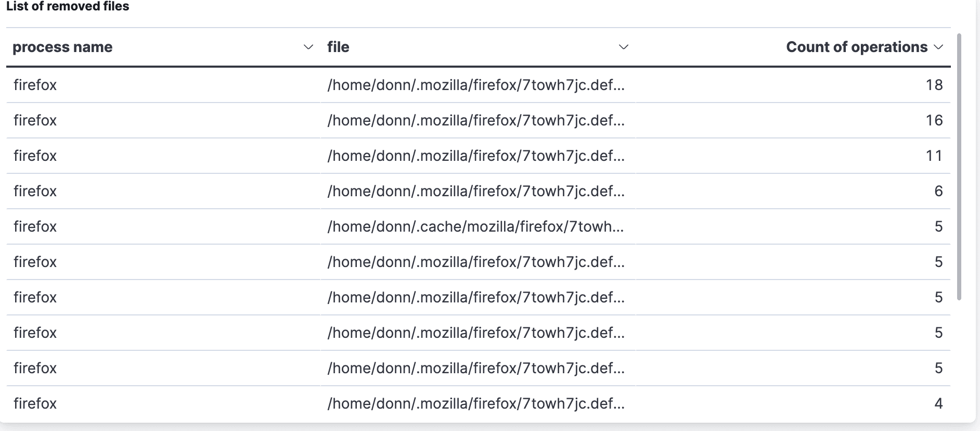Click the count cell showing 6
This screenshot has height=431, width=980.
click(938, 191)
